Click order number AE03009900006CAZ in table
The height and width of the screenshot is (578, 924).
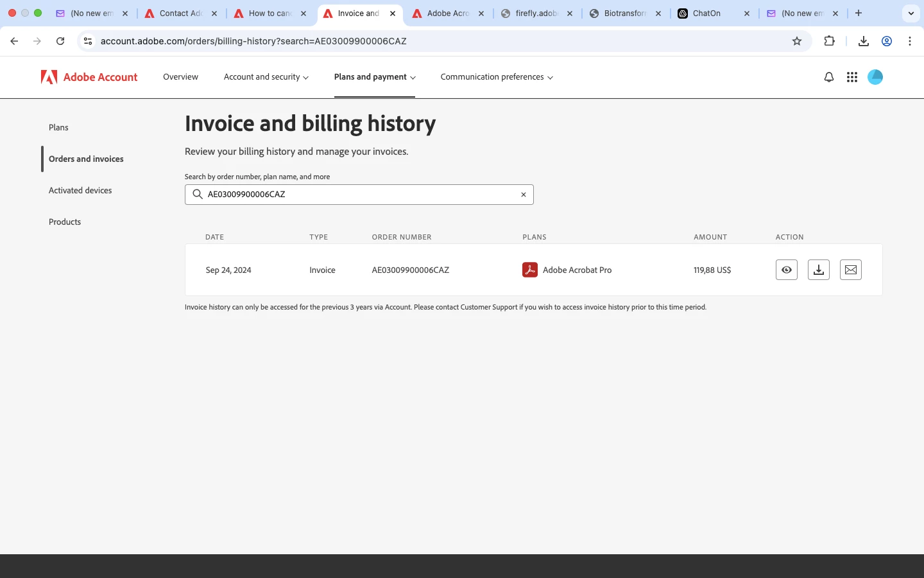(411, 270)
